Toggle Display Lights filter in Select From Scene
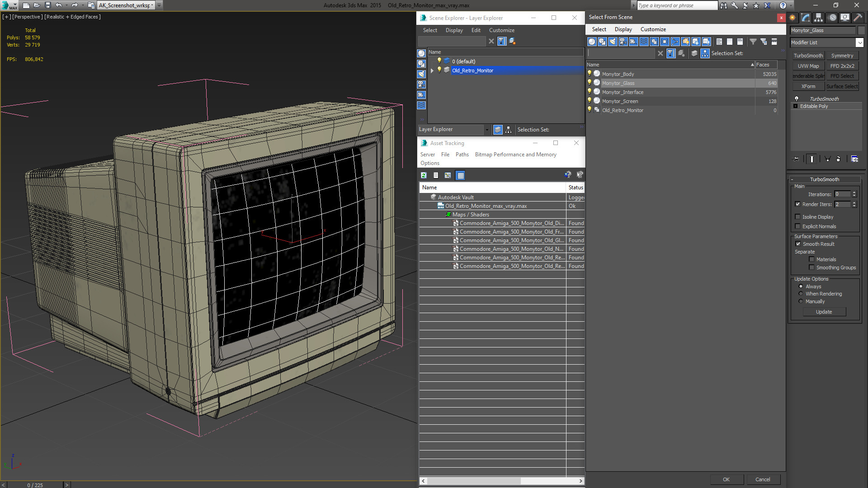The height and width of the screenshot is (488, 868). [613, 42]
